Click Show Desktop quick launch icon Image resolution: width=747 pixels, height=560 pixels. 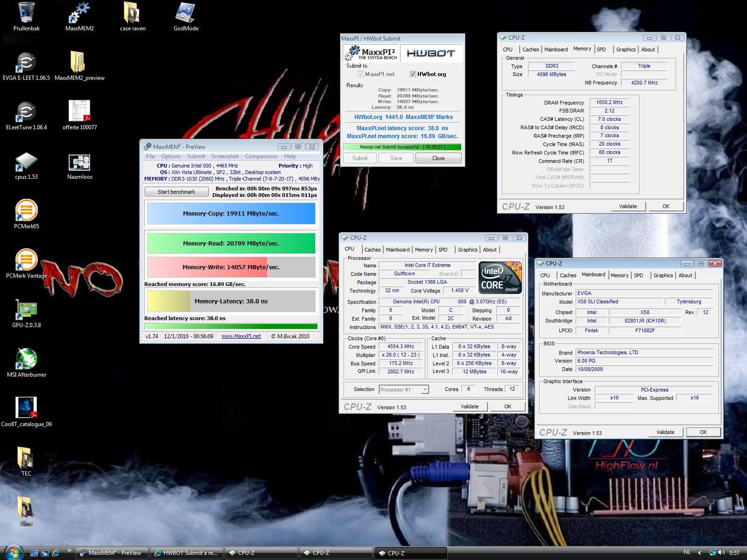(34, 553)
